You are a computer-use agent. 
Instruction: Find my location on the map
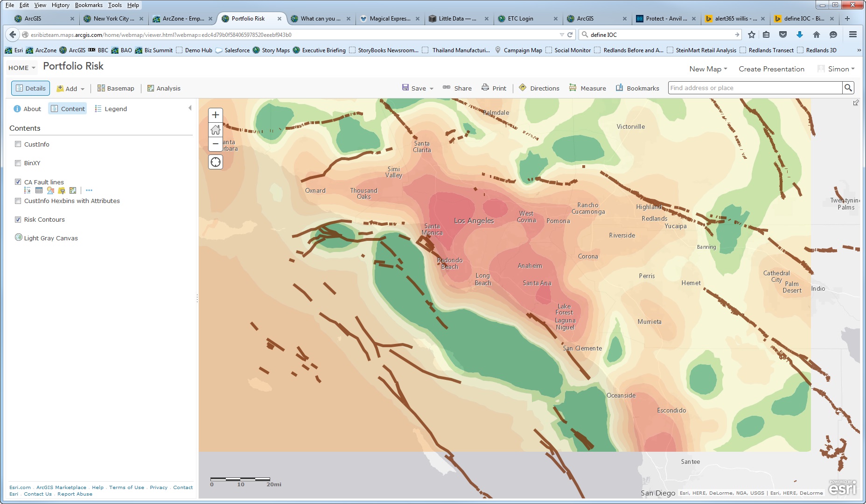215,162
